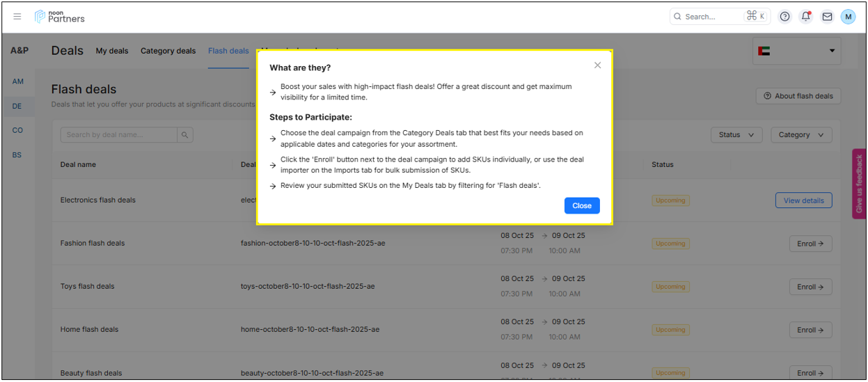Click the Noon Partners logo
The height and width of the screenshot is (382, 868).
coord(60,17)
